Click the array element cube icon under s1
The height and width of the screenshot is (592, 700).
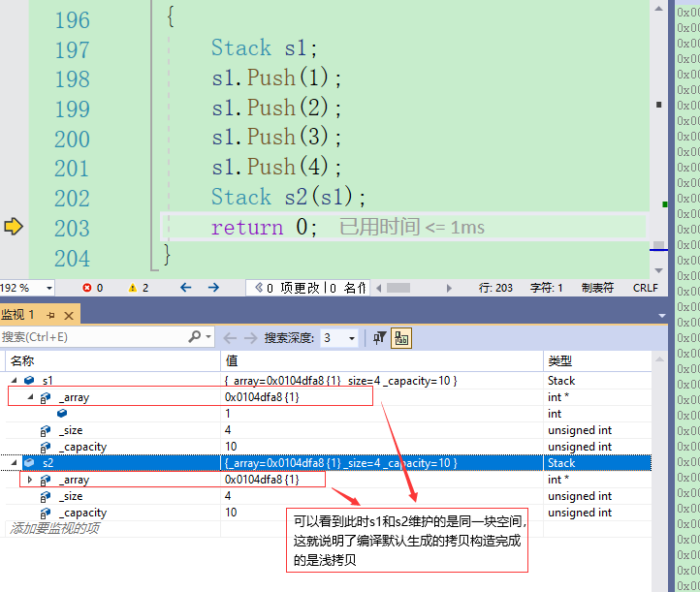(62, 414)
